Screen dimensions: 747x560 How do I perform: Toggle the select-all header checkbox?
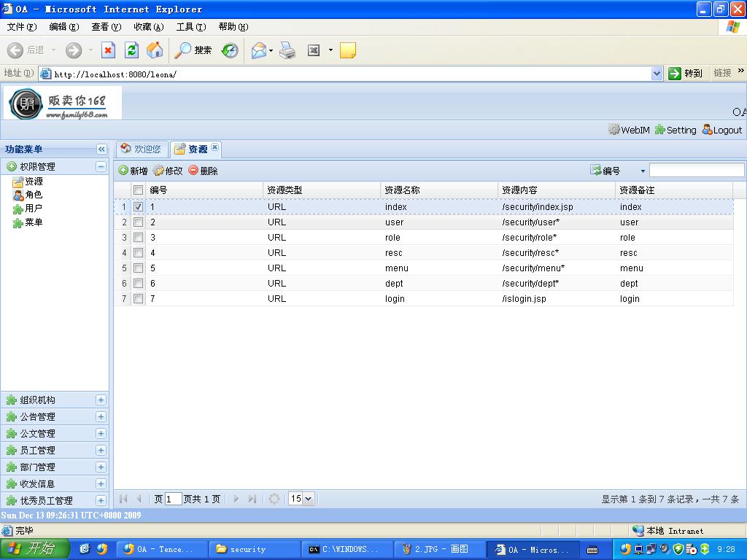coord(139,190)
